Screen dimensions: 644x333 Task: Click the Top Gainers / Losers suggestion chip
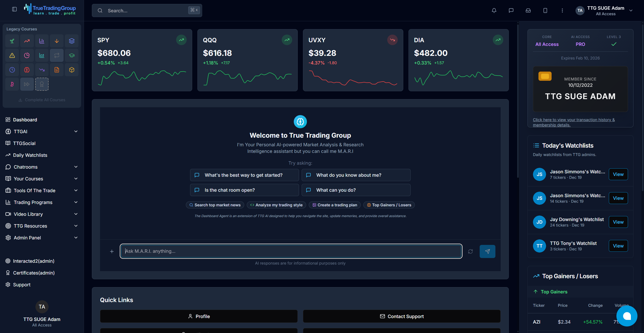pos(389,205)
